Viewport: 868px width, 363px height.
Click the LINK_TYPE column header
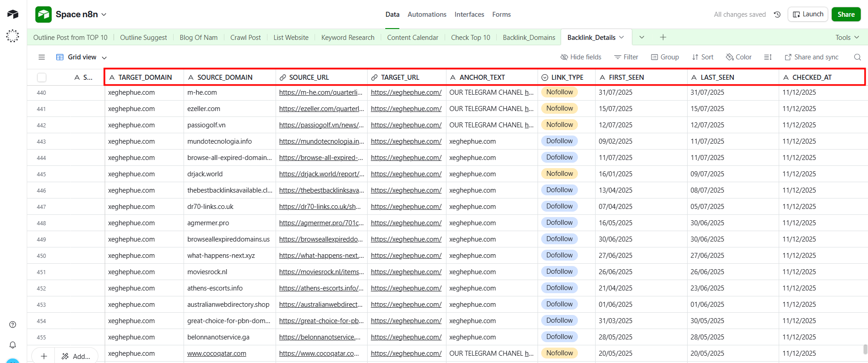(x=567, y=77)
